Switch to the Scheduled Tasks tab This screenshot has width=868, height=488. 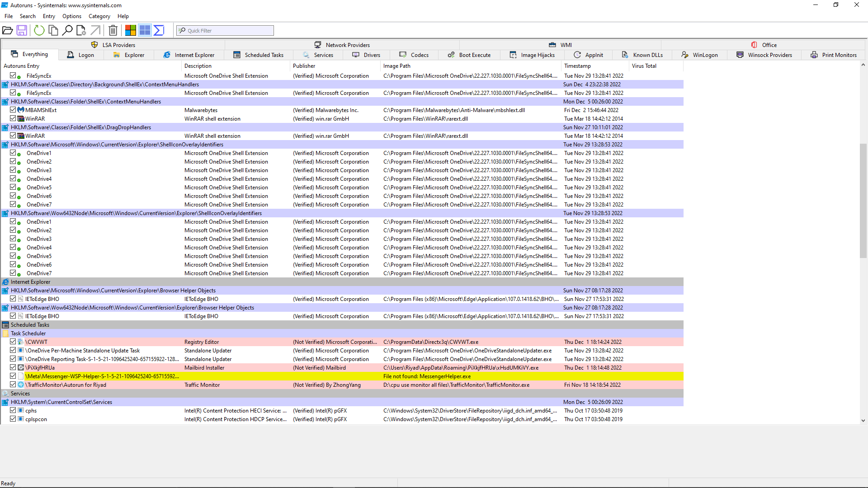259,55
